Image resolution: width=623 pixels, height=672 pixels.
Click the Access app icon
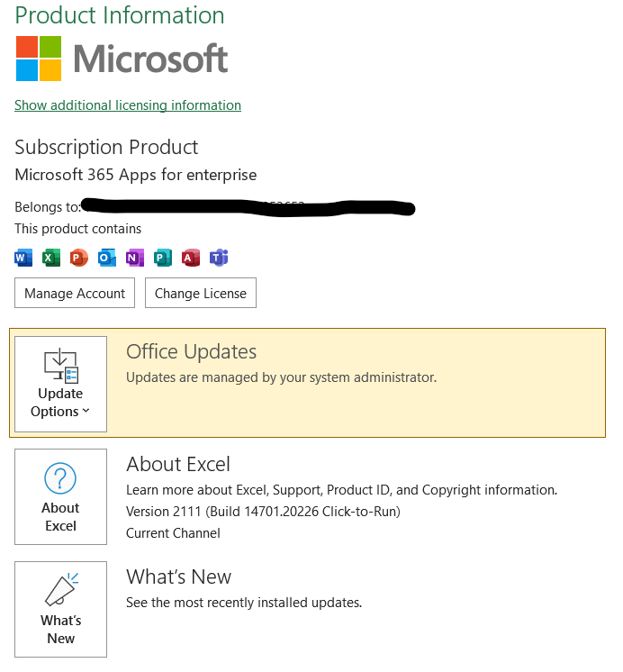[191, 258]
